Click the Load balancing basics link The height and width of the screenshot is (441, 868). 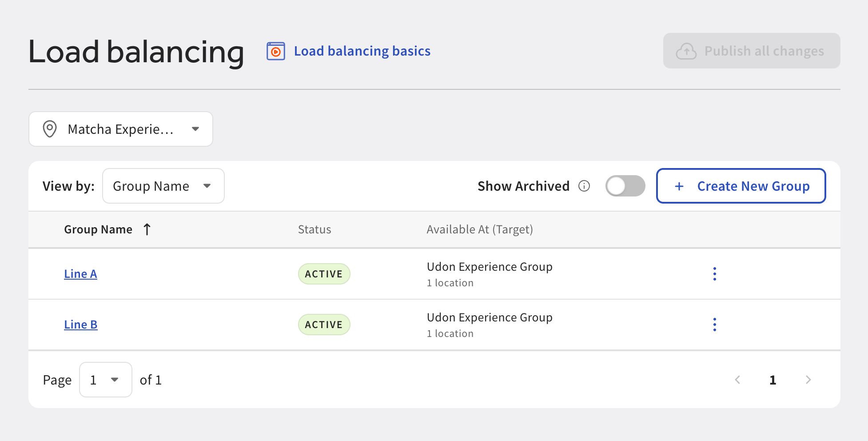(x=362, y=51)
